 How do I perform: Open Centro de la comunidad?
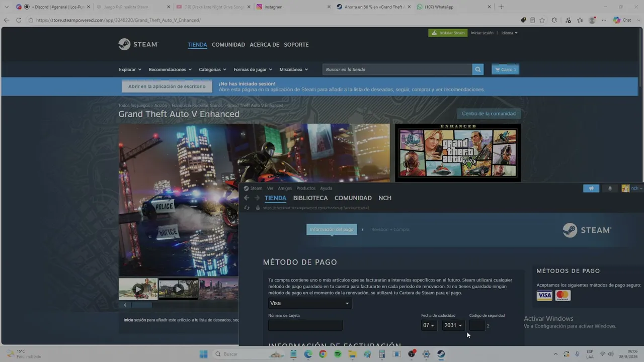tap(489, 114)
